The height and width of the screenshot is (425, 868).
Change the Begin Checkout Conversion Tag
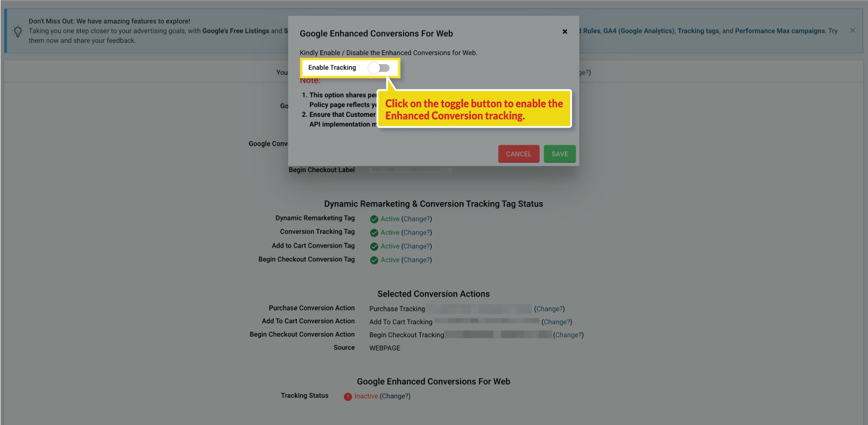(x=416, y=260)
